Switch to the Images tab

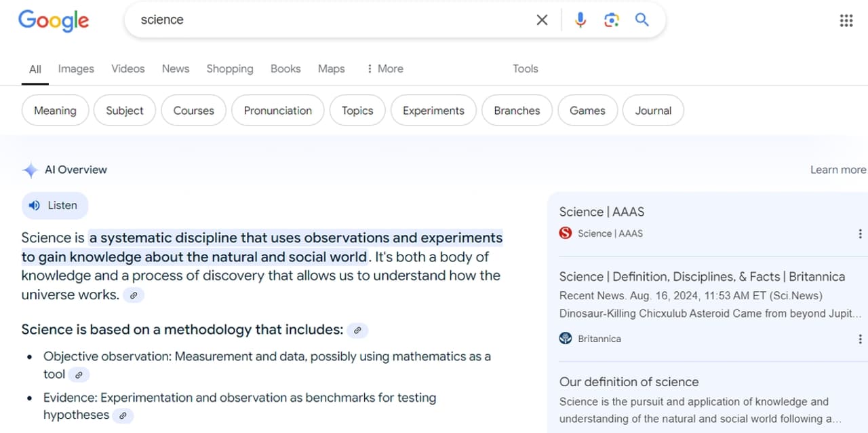[x=76, y=69]
